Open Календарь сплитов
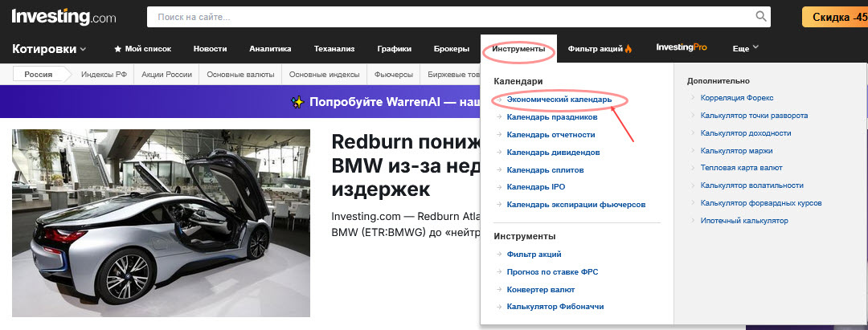868x330 pixels. [545, 169]
